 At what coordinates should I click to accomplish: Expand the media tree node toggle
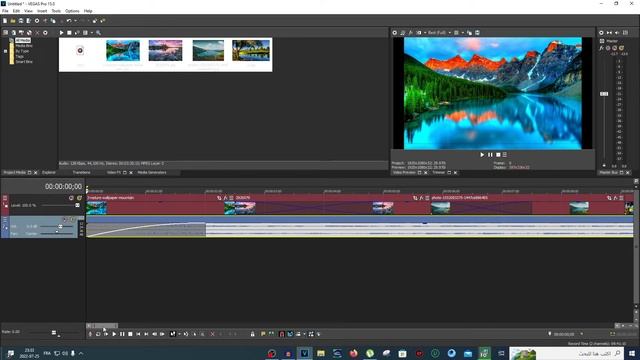coord(5,51)
